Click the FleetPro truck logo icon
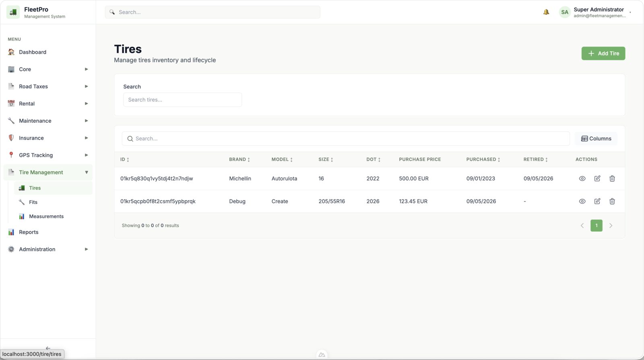 point(13,12)
